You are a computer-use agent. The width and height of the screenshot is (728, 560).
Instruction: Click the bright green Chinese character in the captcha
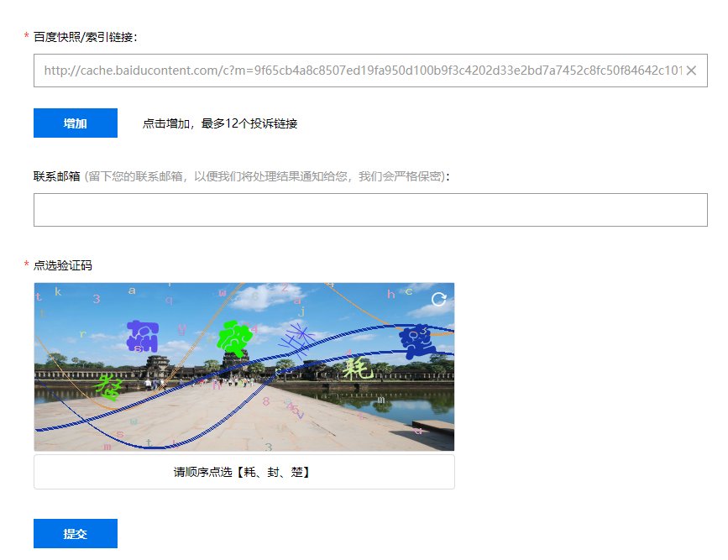tap(233, 335)
